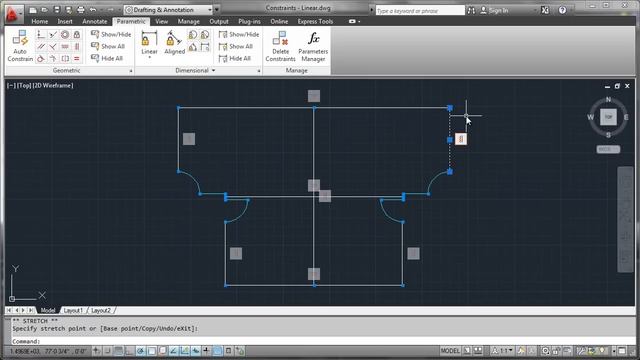Click the binoculars search icon
This screenshot has height=360, width=640.
[x=471, y=10]
